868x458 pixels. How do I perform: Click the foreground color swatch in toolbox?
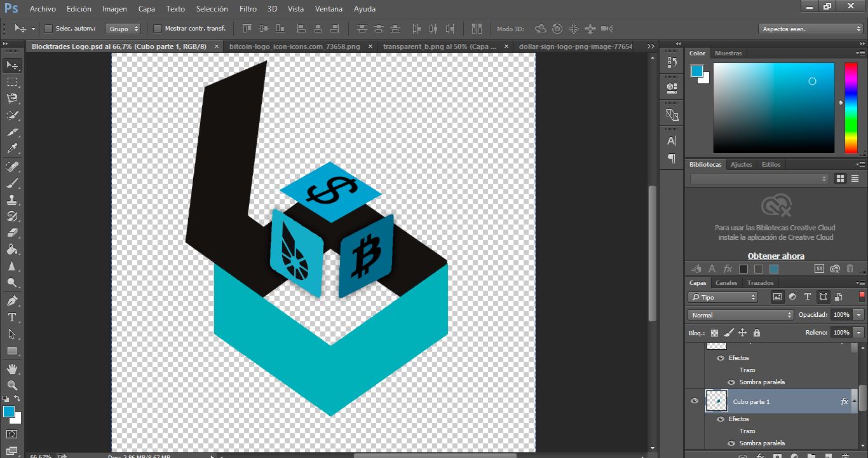tap(8, 412)
